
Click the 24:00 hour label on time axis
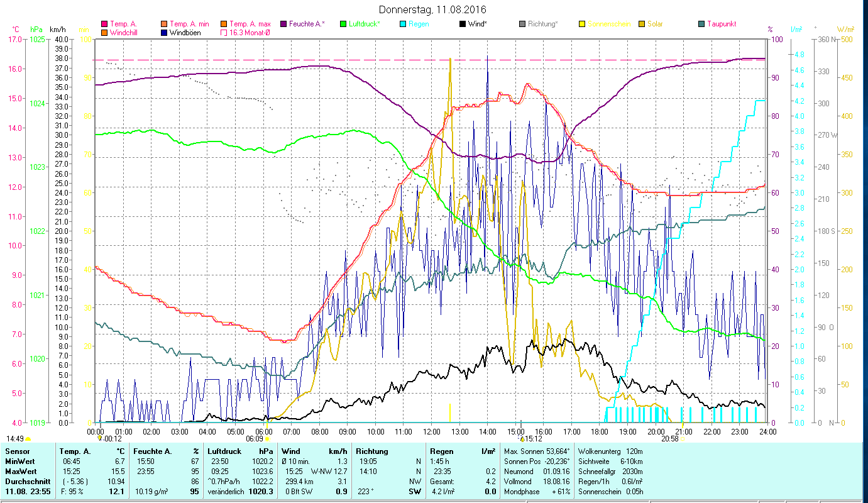(767, 431)
